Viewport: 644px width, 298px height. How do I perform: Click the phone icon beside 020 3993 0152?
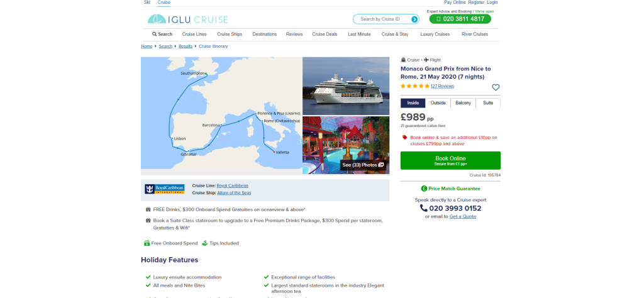pyautogui.click(x=423, y=208)
